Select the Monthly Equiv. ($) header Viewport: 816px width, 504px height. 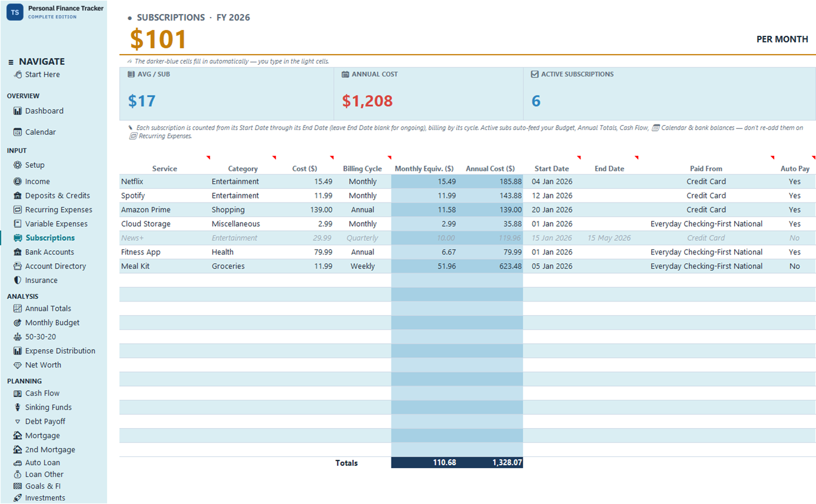(x=424, y=169)
